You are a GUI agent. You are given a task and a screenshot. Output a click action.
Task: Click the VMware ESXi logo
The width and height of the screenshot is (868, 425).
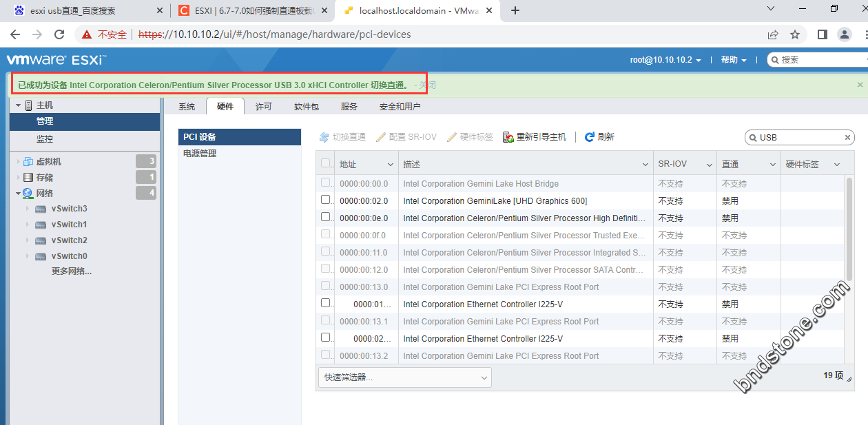point(56,60)
